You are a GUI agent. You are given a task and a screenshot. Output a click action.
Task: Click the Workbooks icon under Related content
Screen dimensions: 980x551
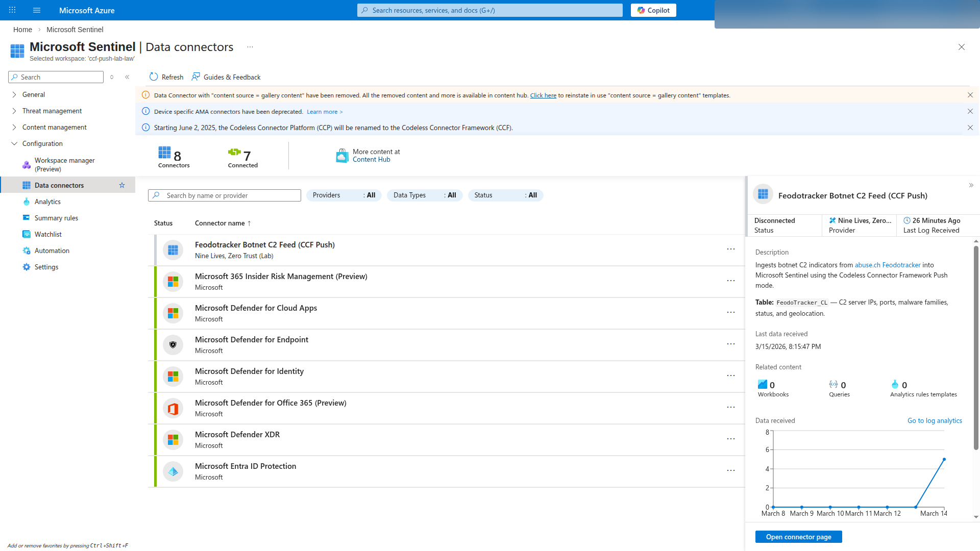pos(762,384)
